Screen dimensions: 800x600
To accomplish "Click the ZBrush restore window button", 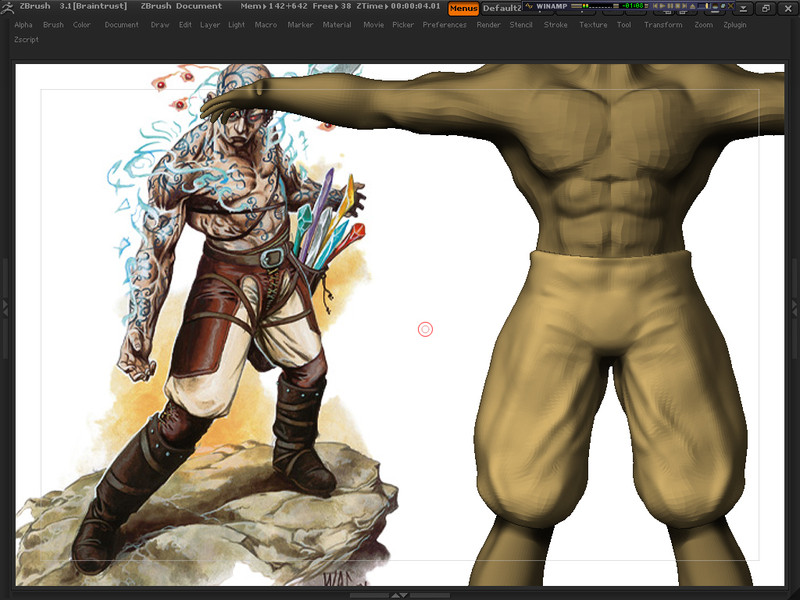I will pos(765,8).
